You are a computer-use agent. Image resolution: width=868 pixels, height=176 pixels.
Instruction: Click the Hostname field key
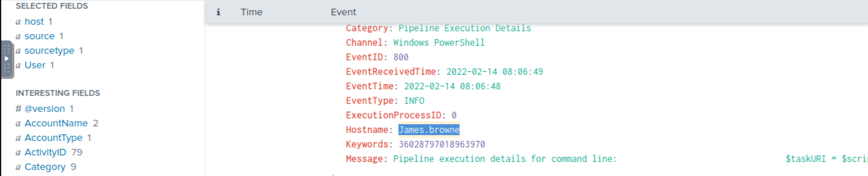[367, 130]
